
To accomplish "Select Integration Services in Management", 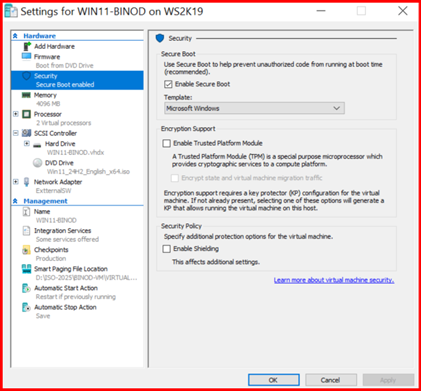I will coord(63,231).
